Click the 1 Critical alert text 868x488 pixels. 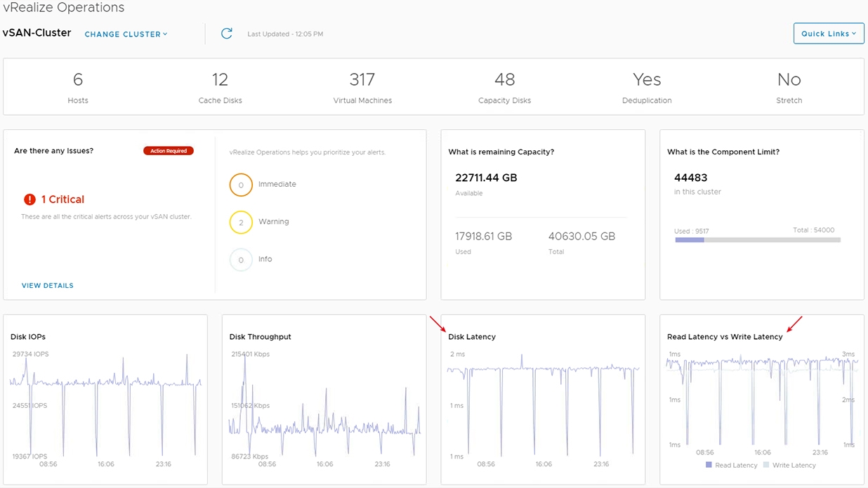click(63, 199)
